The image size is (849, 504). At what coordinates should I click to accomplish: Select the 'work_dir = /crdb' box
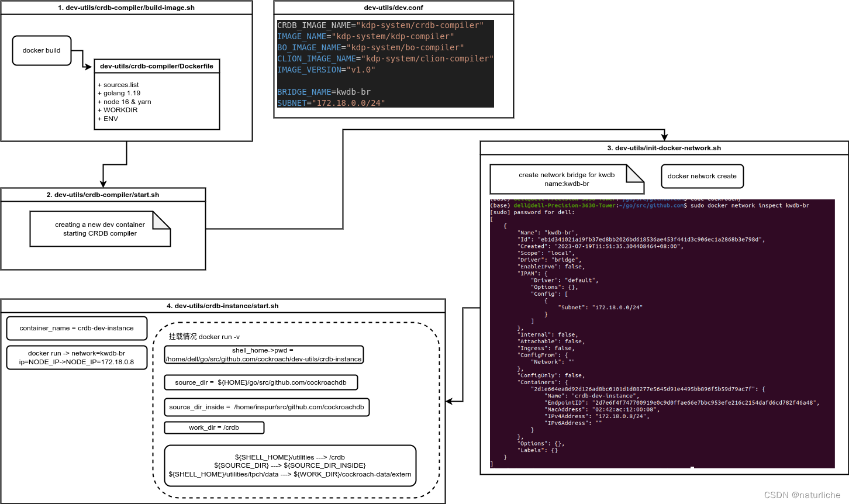[x=214, y=427]
